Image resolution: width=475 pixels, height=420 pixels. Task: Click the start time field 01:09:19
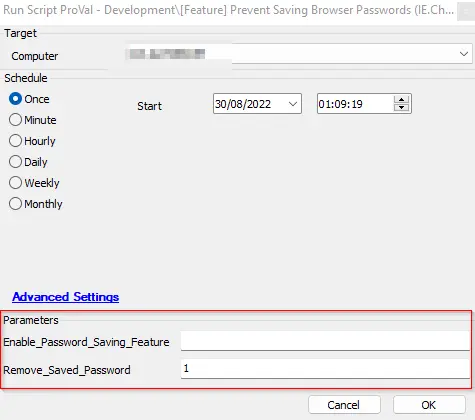[355, 104]
